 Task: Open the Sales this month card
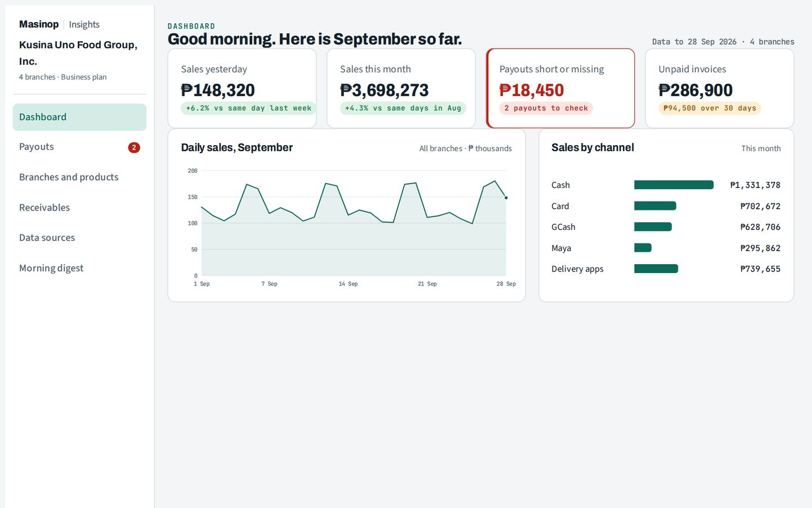tap(401, 88)
